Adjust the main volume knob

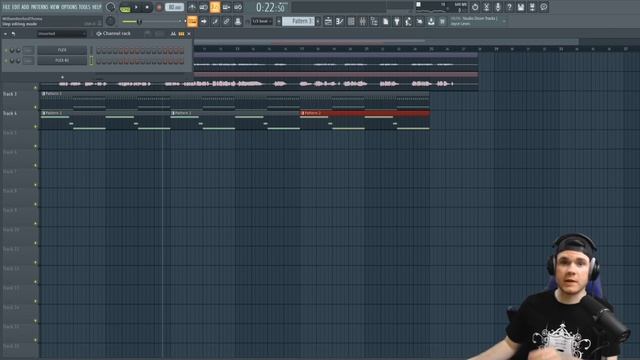pos(110,7)
